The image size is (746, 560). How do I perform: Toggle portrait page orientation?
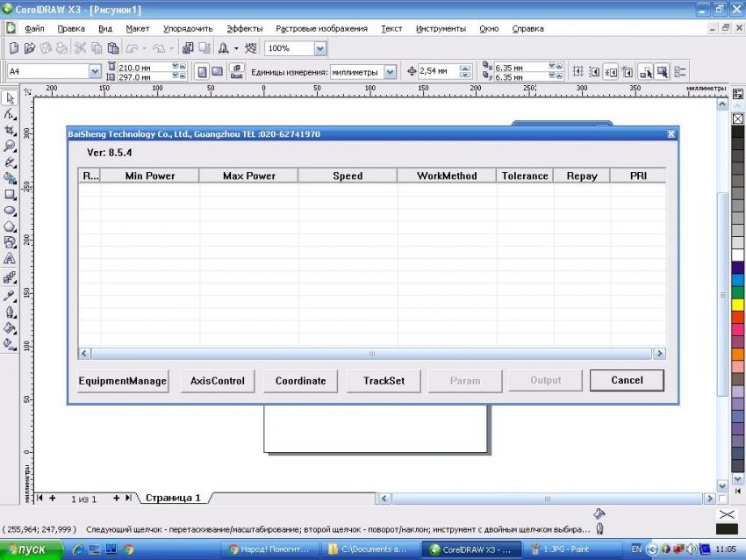pos(202,72)
